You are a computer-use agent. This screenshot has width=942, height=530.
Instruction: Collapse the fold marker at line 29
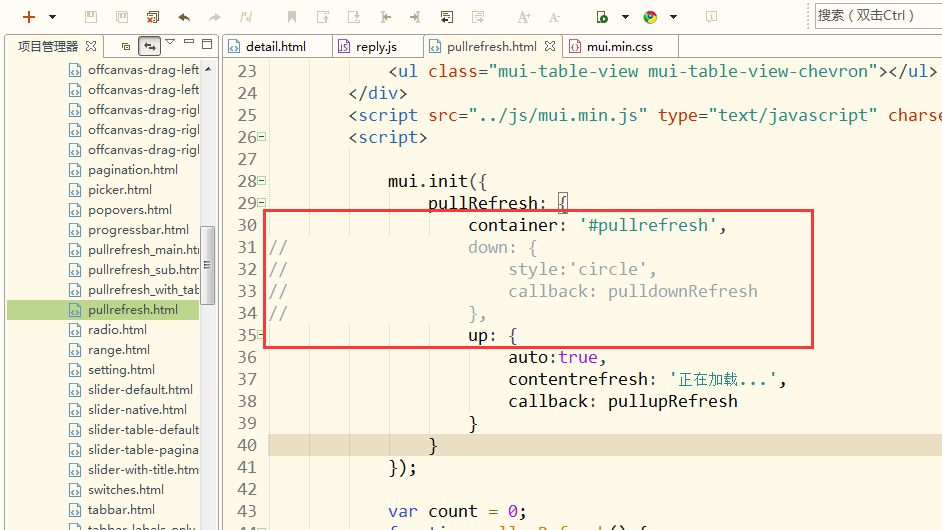pyautogui.click(x=262, y=203)
